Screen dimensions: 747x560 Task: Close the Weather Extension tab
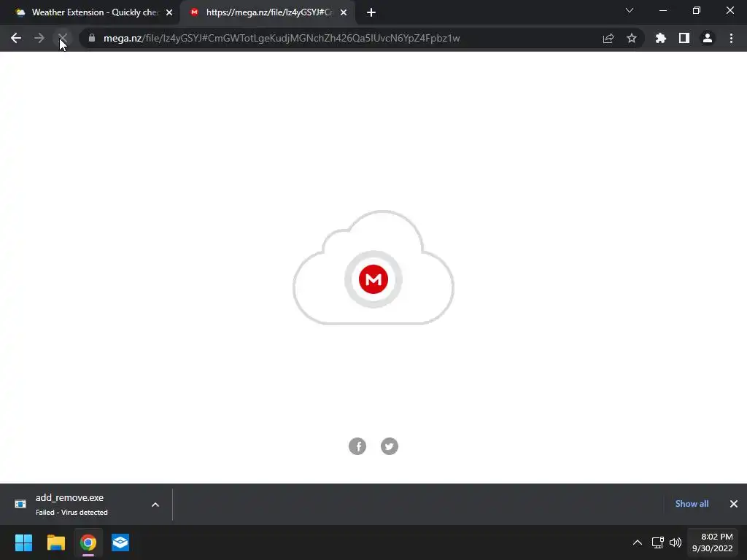(169, 12)
